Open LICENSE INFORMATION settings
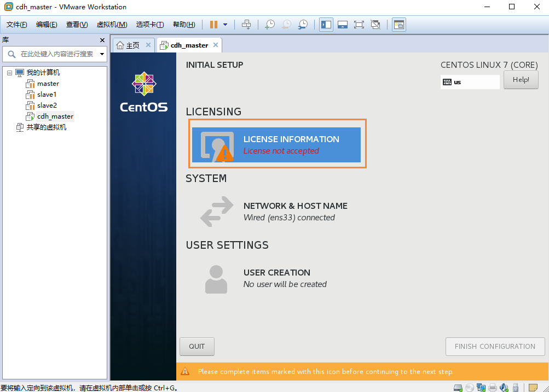 point(276,145)
